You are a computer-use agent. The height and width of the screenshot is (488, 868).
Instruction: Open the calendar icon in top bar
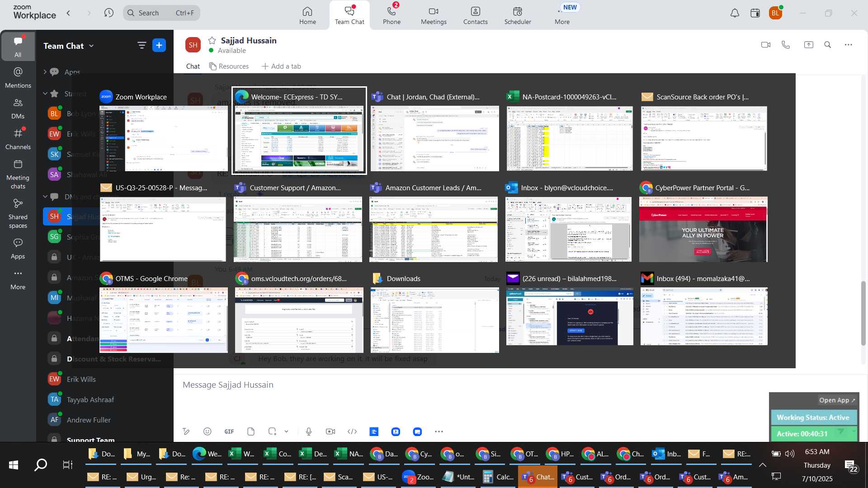tap(755, 13)
